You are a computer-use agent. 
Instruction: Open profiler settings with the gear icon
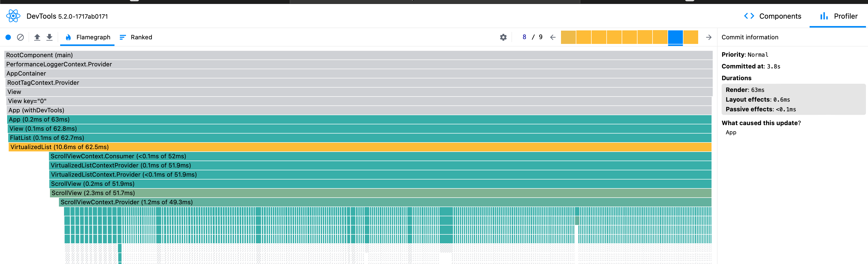point(503,37)
